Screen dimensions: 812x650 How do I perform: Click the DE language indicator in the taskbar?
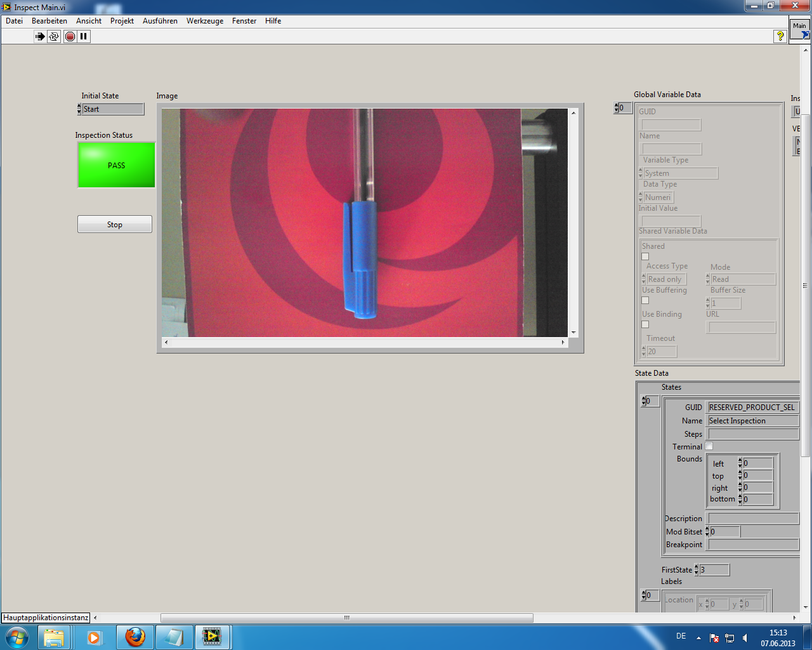pos(681,636)
